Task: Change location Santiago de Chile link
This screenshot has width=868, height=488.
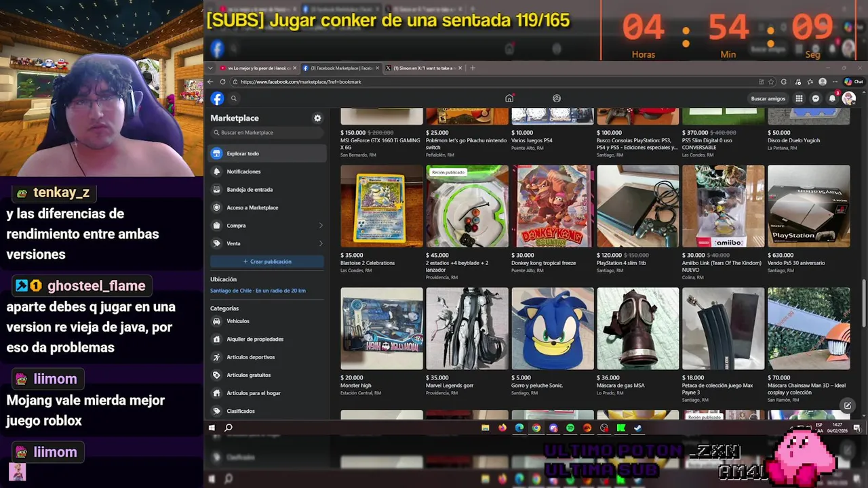Action: tap(258, 291)
